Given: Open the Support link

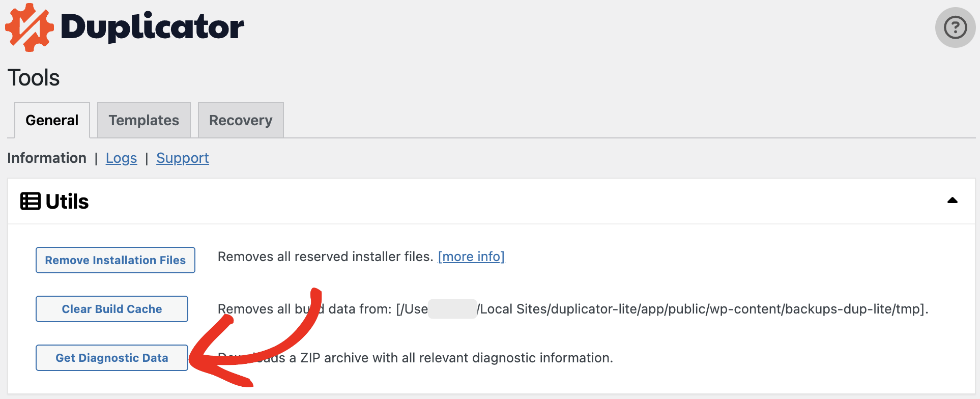Looking at the screenshot, I should tap(183, 158).
